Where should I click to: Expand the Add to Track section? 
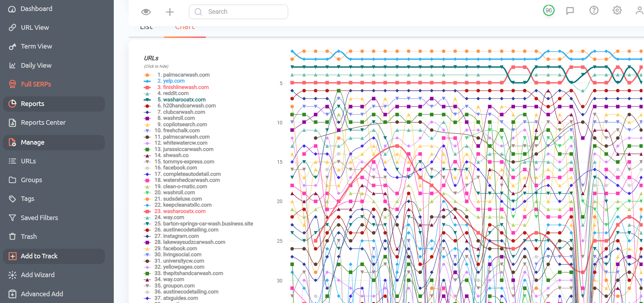click(x=54, y=256)
